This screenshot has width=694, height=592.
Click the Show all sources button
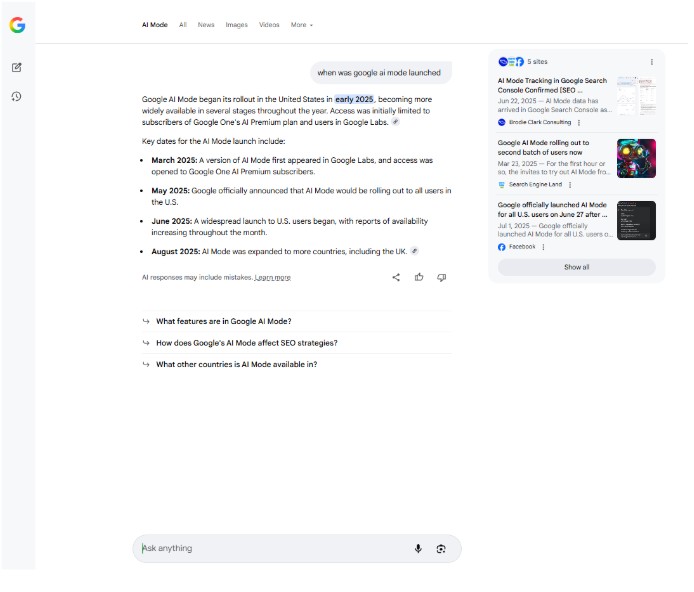(x=576, y=267)
